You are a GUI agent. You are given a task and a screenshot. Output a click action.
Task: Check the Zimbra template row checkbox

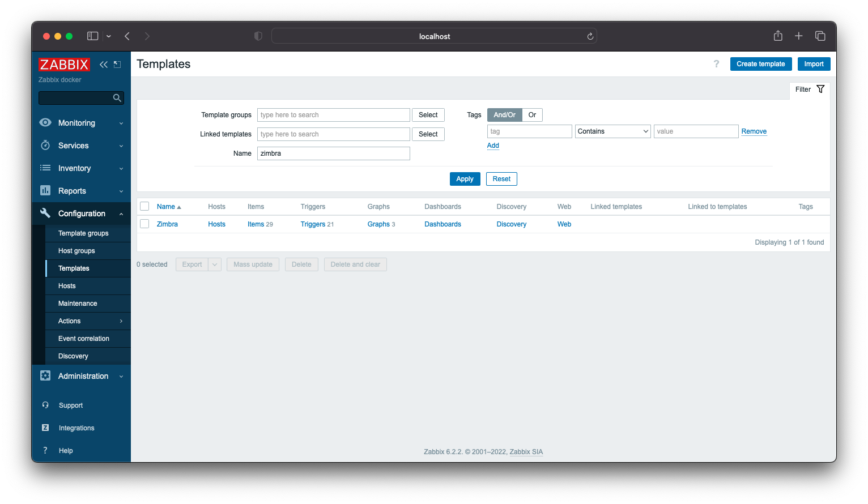[144, 224]
